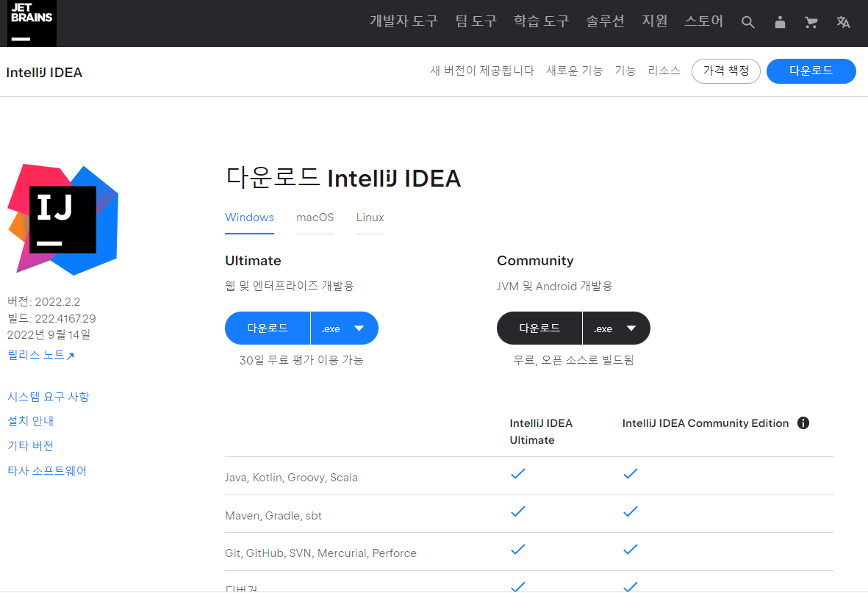
Task: Switch to the Linux tab
Action: [370, 218]
